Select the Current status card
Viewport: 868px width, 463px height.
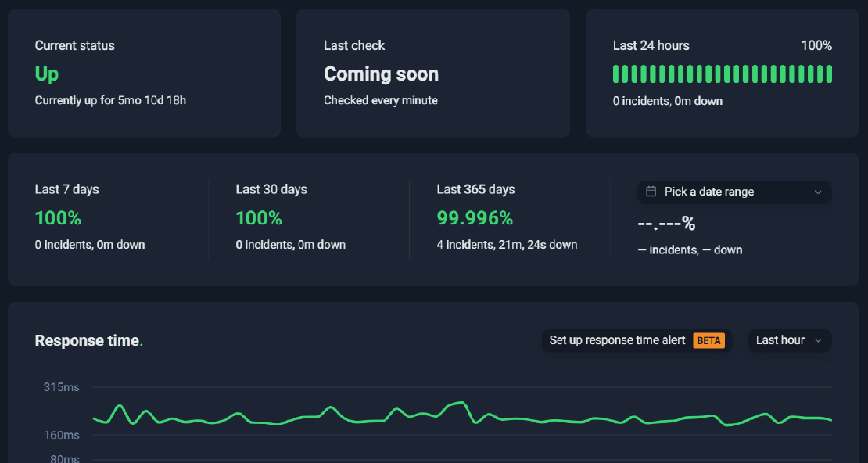pyautogui.click(x=144, y=73)
